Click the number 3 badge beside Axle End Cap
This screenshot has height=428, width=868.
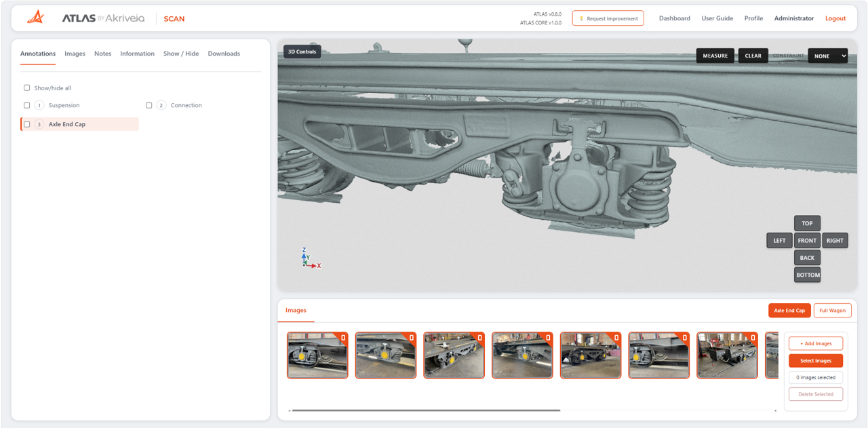coord(39,124)
